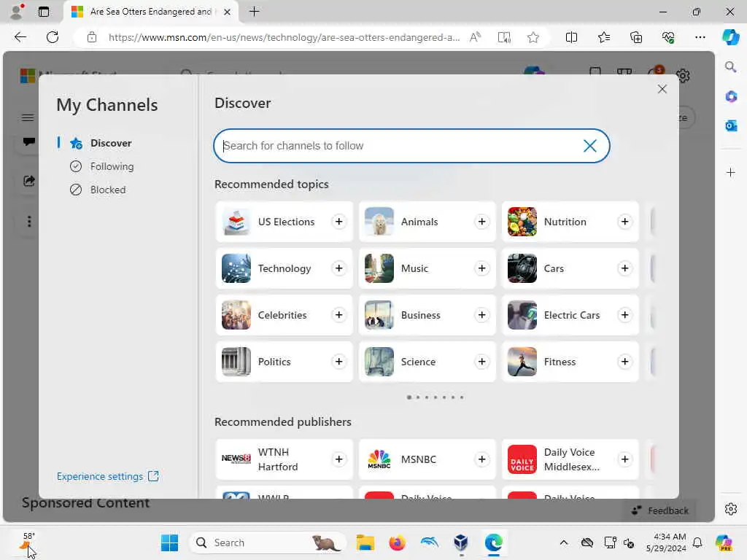
Task: Open Read aloud from address bar
Action: [x=475, y=37]
